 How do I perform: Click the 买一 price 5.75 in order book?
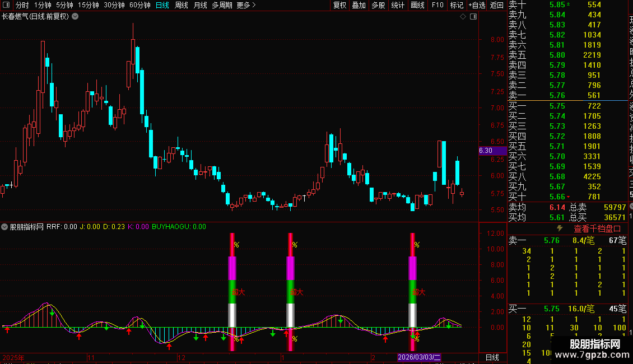(x=557, y=106)
